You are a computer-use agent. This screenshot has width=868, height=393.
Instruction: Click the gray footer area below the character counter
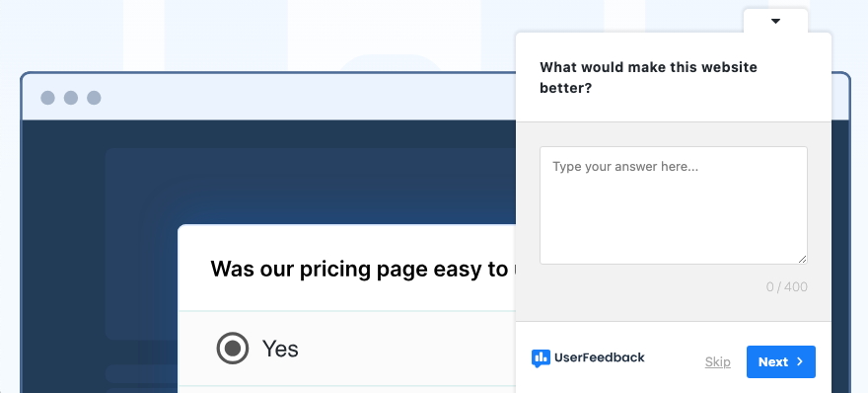[673, 308]
